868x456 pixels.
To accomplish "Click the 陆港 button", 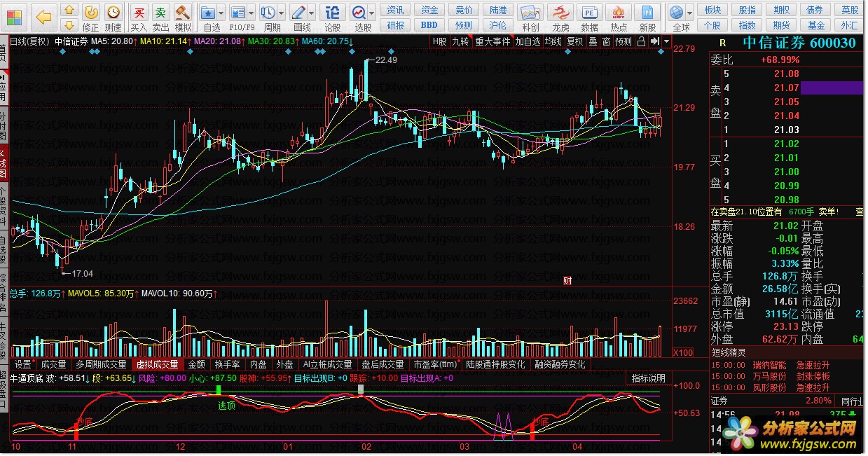I will click(498, 10).
